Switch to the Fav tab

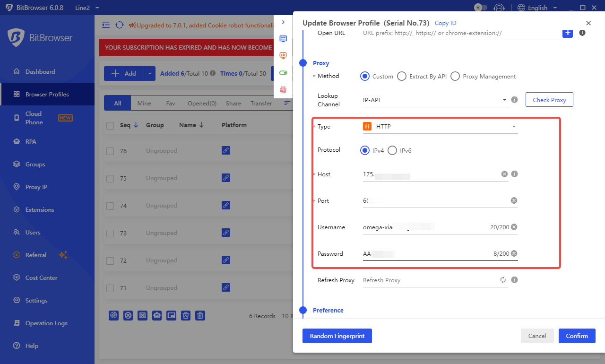171,103
